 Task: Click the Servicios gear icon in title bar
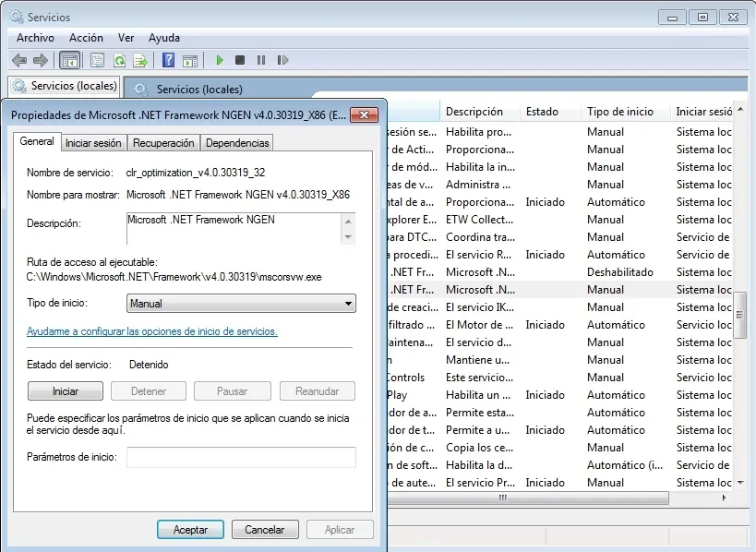[x=17, y=17]
